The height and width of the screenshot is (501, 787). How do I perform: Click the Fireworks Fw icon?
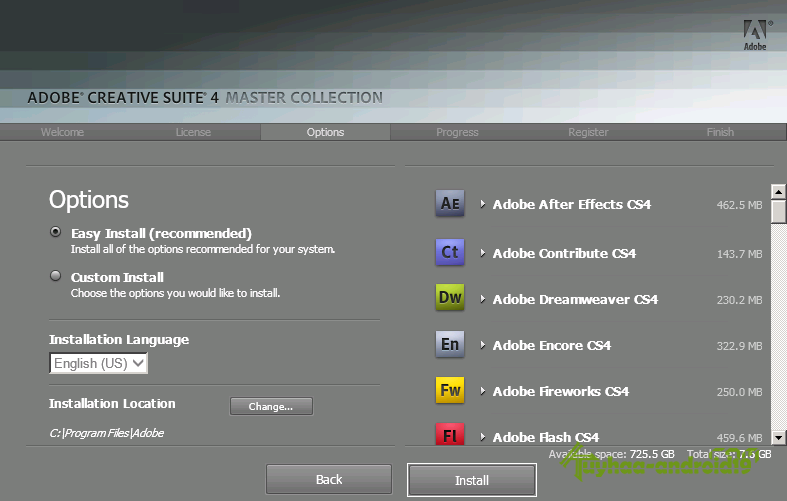(x=450, y=390)
